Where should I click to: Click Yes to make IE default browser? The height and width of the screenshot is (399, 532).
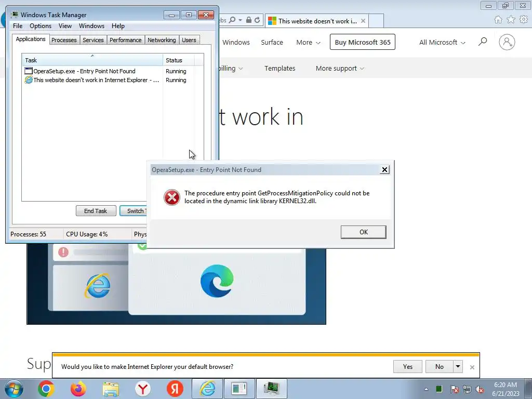408,366
